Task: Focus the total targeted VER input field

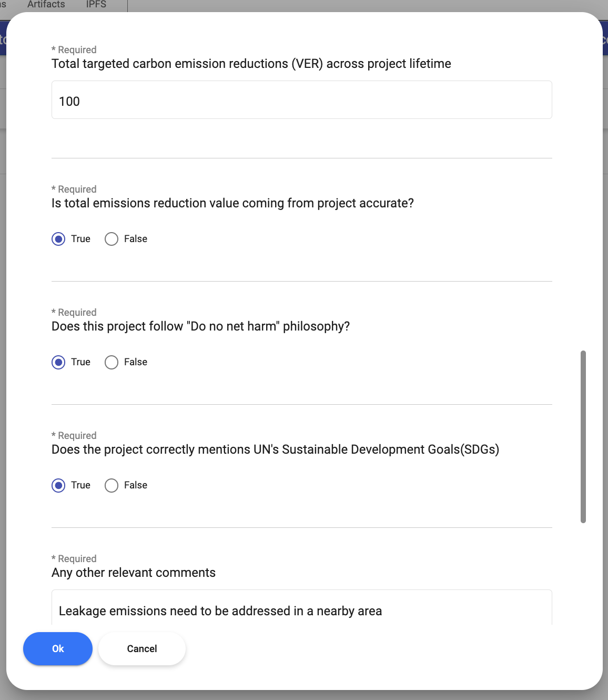Action: coord(301,100)
